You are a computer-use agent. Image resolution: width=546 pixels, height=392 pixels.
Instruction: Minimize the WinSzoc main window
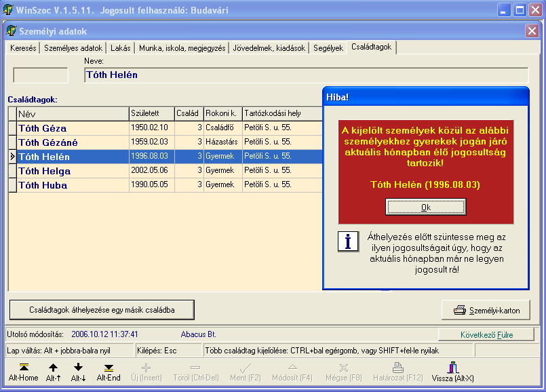pyautogui.click(x=503, y=10)
